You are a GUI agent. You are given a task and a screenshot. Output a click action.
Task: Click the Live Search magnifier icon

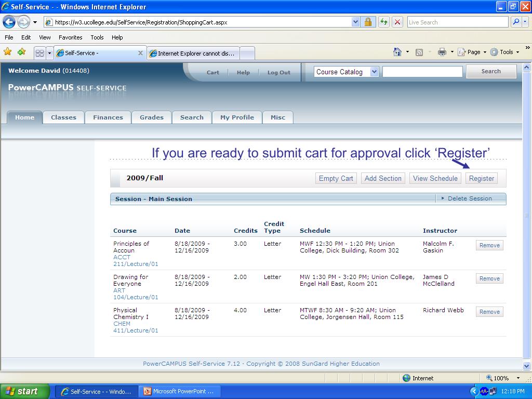516,22
